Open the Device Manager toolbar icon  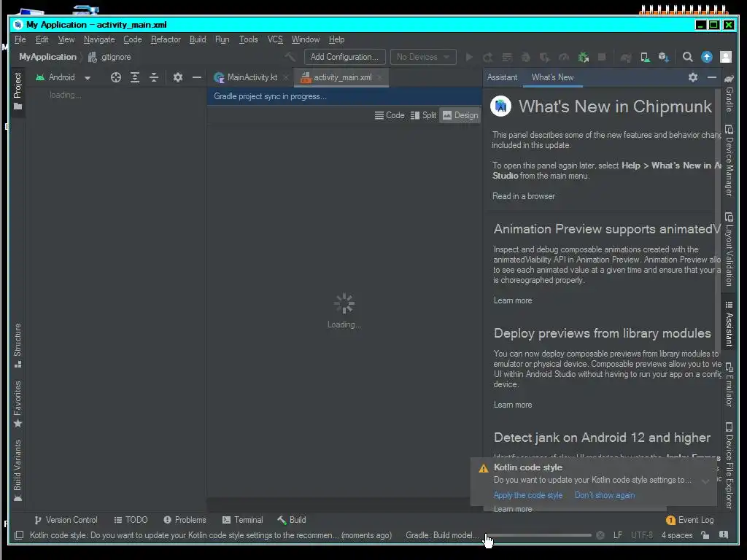(x=645, y=57)
